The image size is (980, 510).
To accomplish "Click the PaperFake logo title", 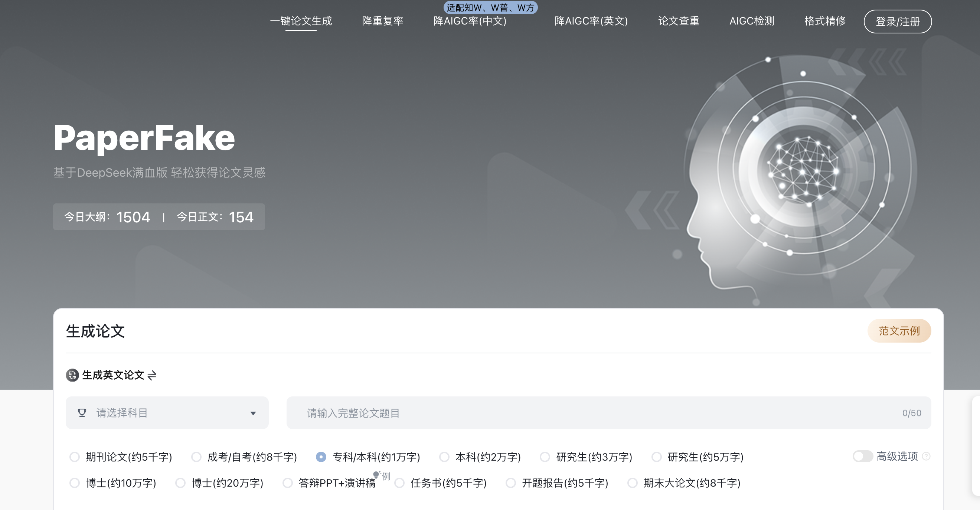I will click(144, 138).
